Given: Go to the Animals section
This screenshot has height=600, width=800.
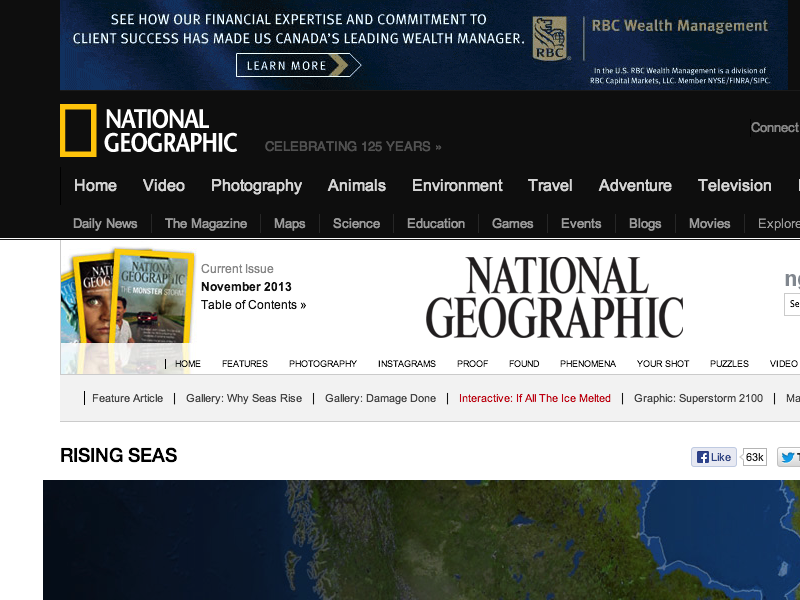Looking at the screenshot, I should 356,185.
